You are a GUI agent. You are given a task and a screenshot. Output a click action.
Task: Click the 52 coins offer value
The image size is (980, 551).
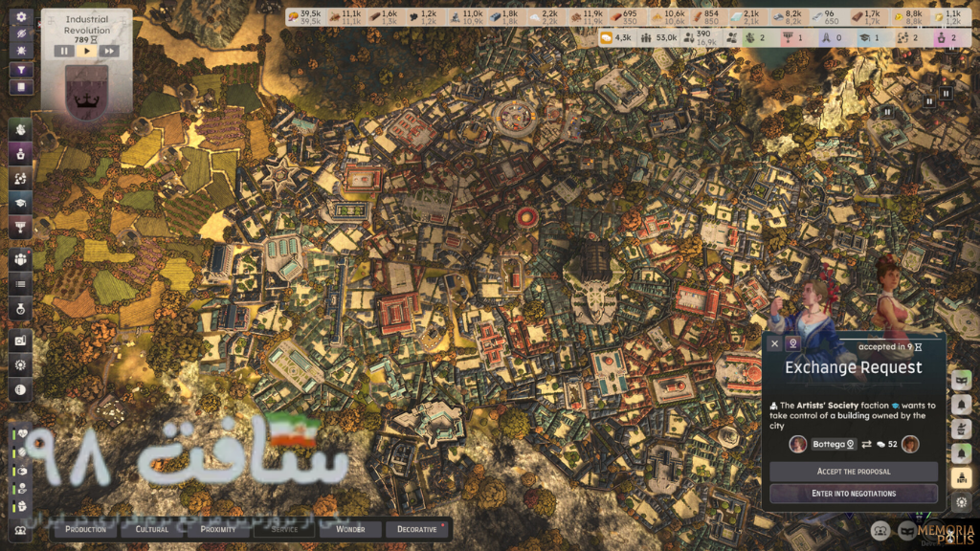click(x=887, y=444)
